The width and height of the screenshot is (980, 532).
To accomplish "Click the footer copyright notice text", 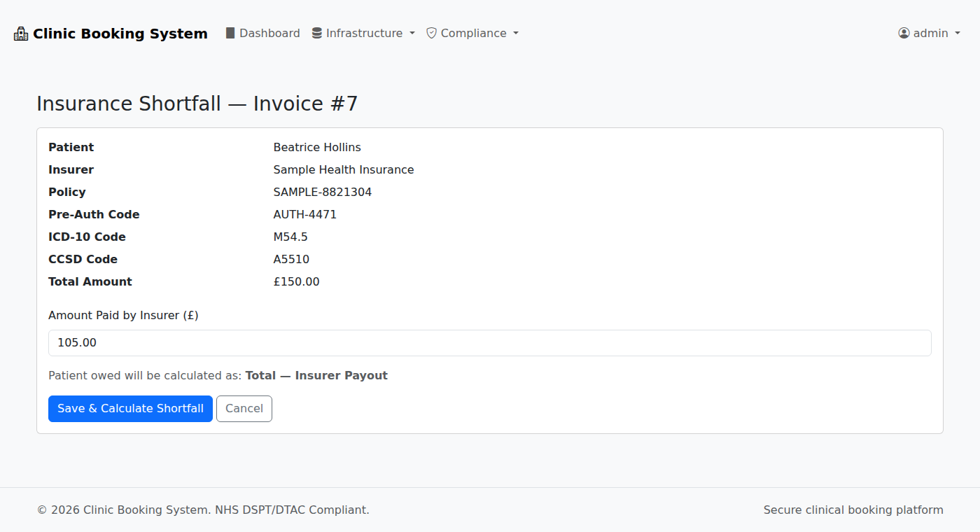I will coord(203,510).
